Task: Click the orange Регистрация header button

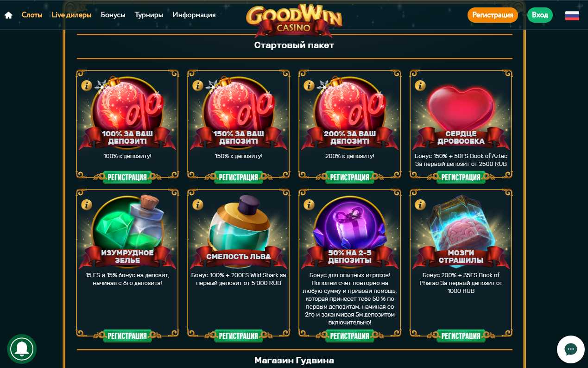Action: pyautogui.click(x=493, y=15)
